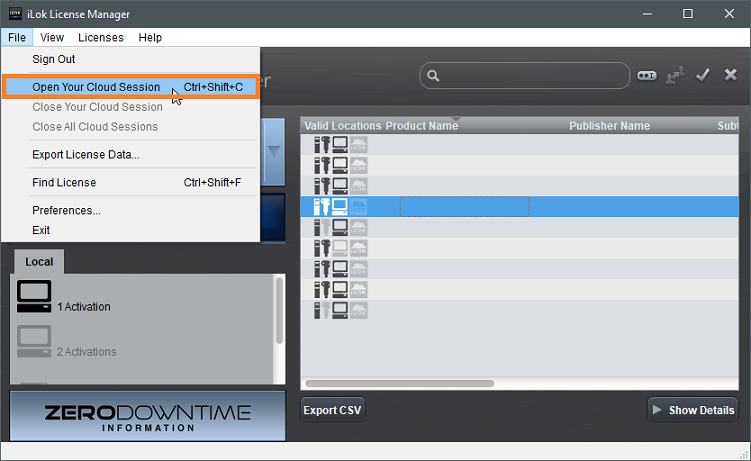The image size is (751, 461).
Task: Switch to the Local tab
Action: (x=39, y=262)
